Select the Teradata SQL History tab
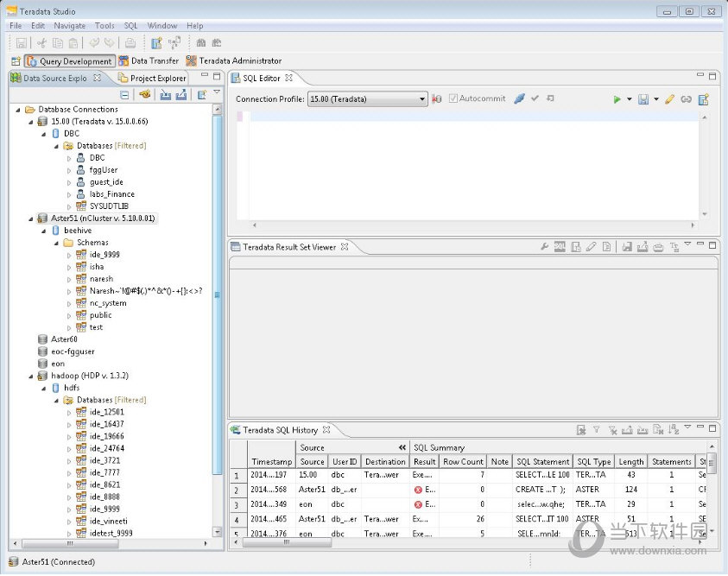Screen dimensions: 728x576 tap(280, 430)
